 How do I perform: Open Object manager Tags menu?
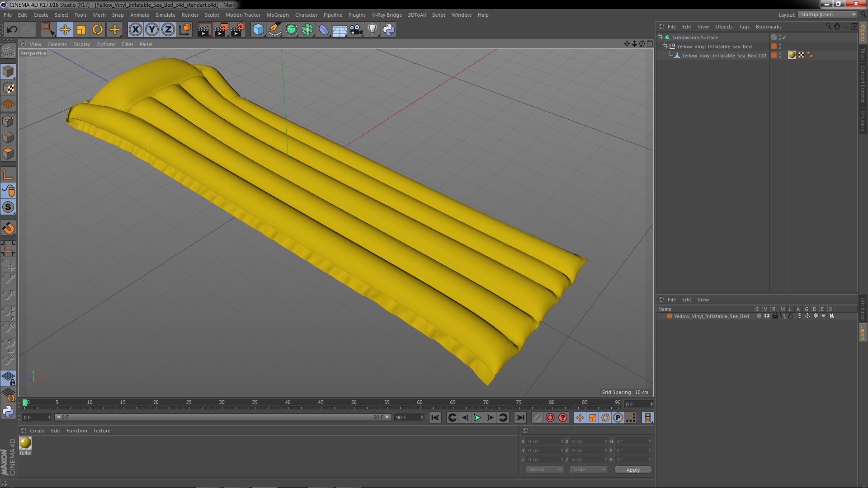(744, 27)
